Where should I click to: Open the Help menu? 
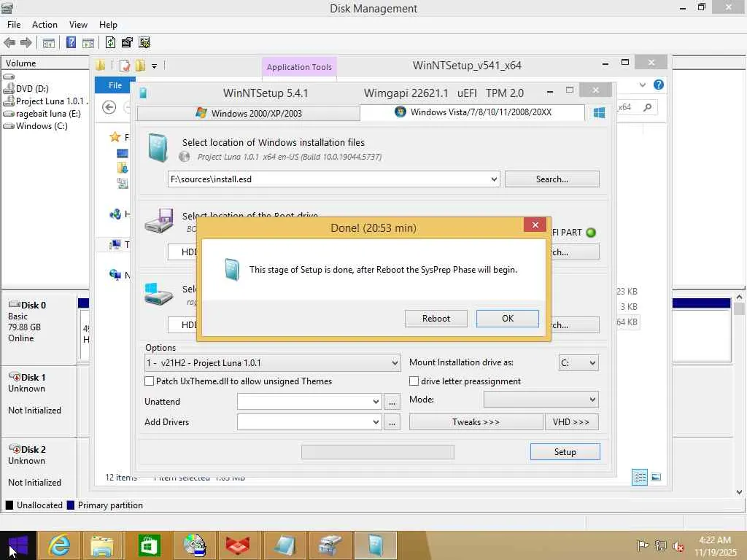(108, 25)
